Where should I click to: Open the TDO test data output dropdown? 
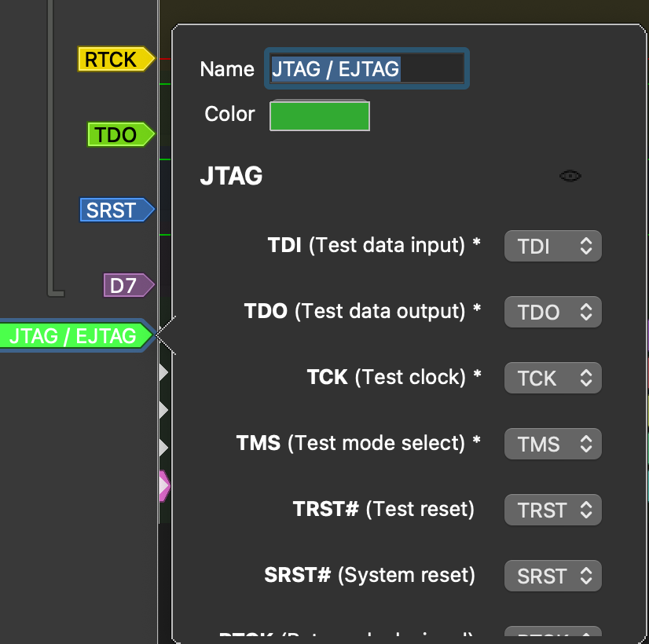552,312
